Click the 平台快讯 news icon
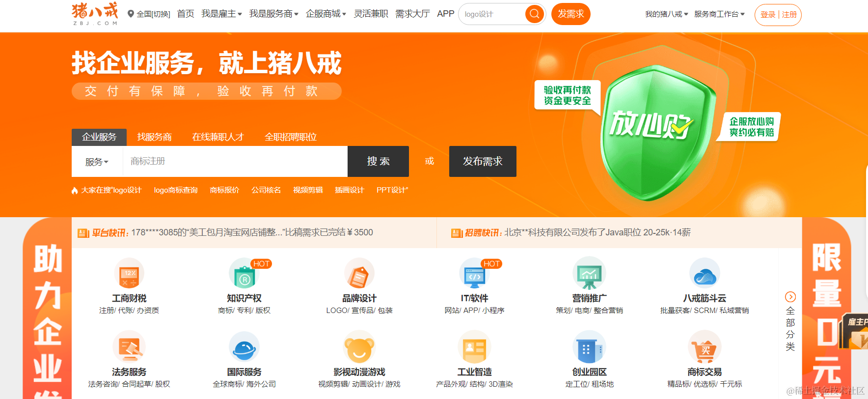This screenshot has height=399, width=868. pos(83,233)
